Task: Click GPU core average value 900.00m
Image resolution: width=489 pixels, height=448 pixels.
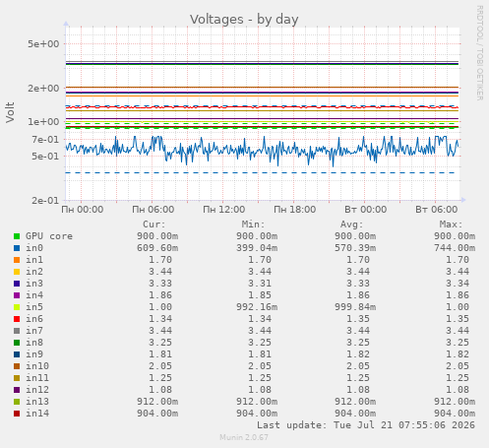Action: 355,236
